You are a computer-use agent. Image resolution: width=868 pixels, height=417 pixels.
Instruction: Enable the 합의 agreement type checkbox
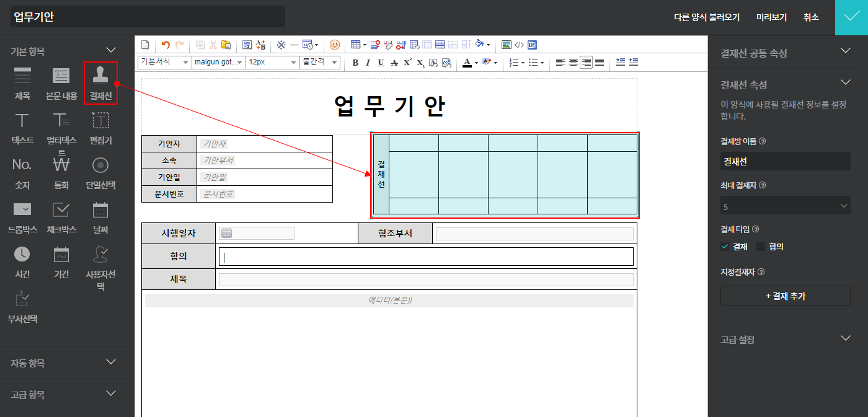[761, 247]
